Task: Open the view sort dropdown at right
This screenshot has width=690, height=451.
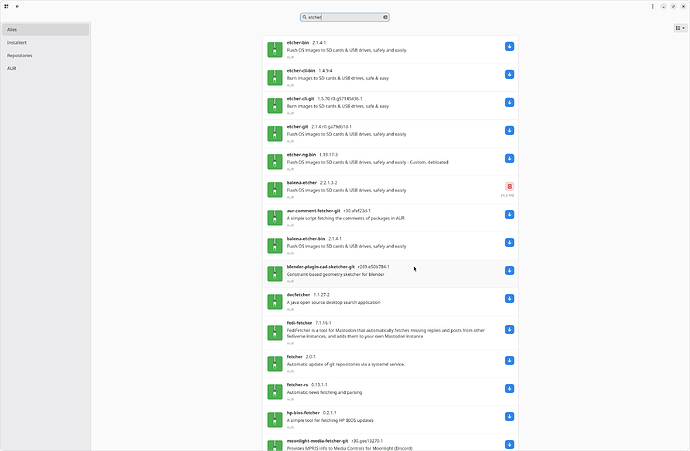Action: (679, 29)
